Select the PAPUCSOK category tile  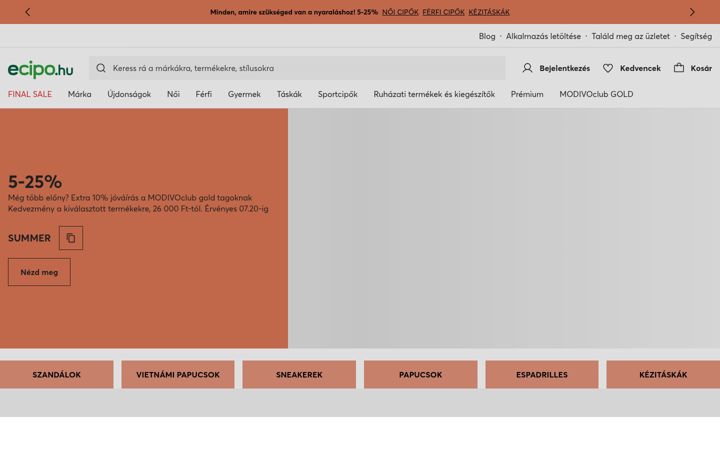click(421, 374)
